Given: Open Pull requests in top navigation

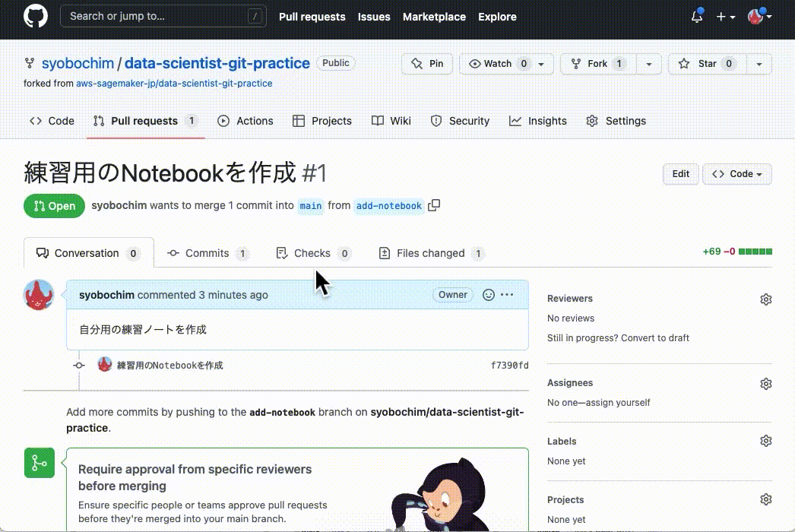Looking at the screenshot, I should click(x=312, y=17).
